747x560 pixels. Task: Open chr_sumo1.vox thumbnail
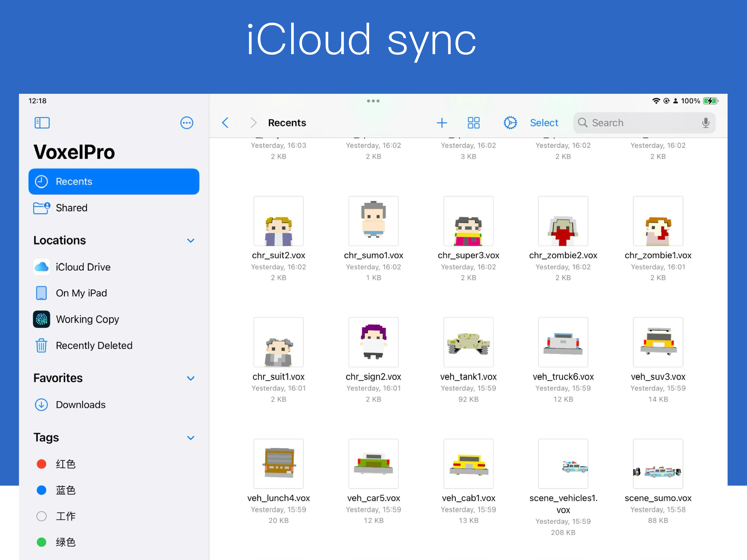click(x=373, y=221)
